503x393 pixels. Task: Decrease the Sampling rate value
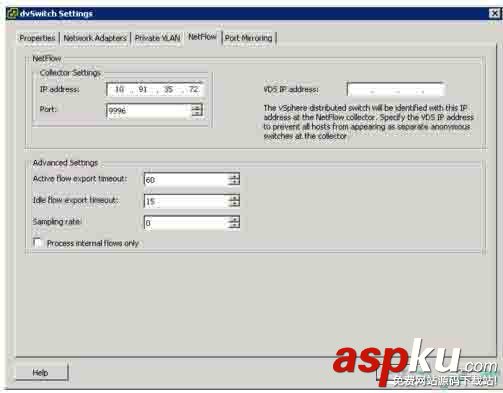234,226
